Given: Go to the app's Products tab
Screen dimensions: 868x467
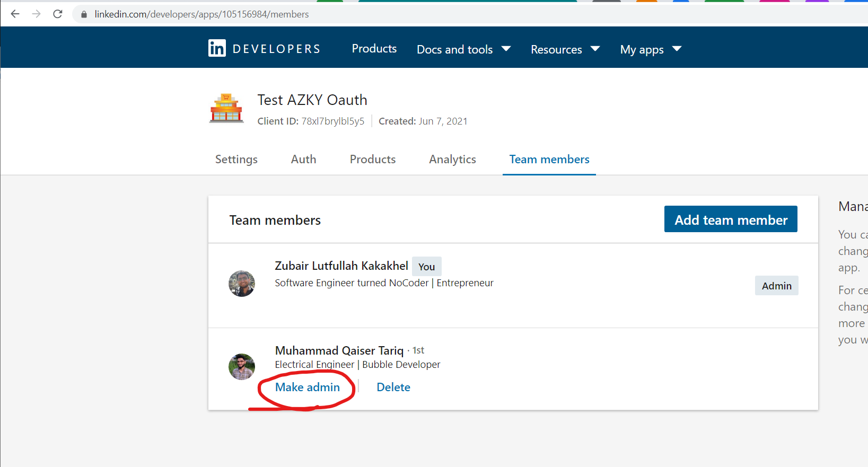Looking at the screenshot, I should (372, 159).
